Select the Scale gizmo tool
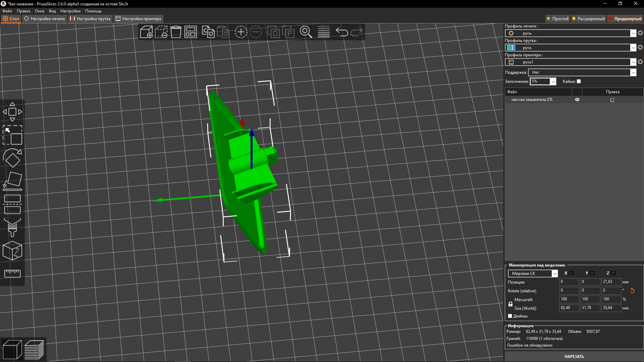Viewport: 644px width, 362px height. pyautogui.click(x=12, y=135)
